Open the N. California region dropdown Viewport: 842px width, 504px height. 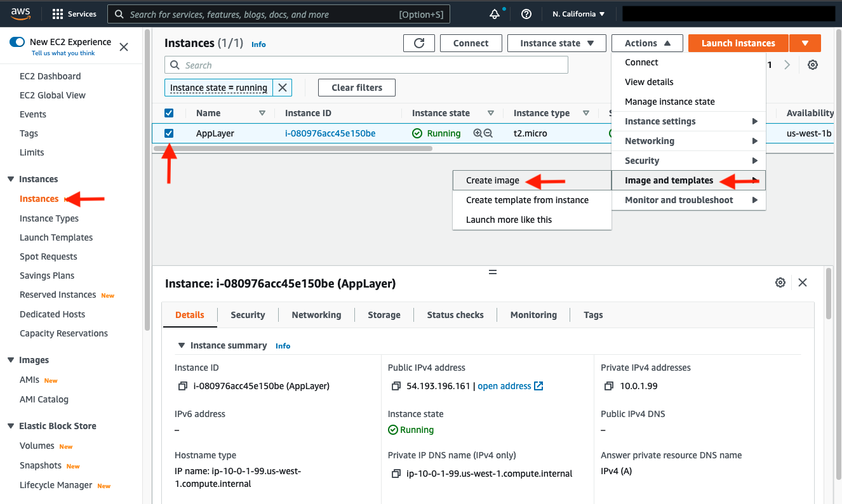[x=578, y=14]
